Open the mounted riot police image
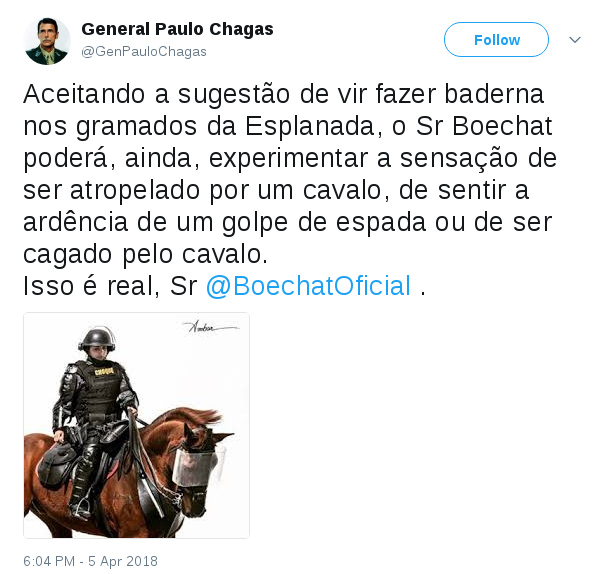 click(x=136, y=425)
